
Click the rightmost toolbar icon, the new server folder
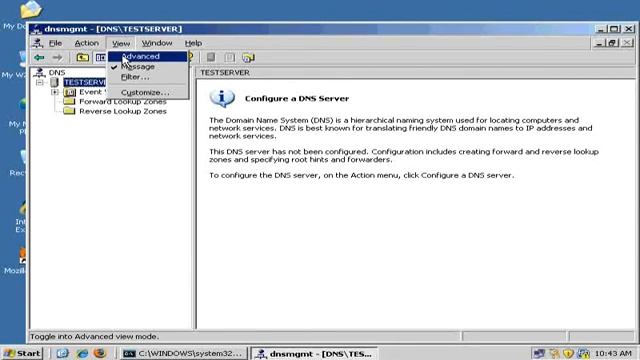(x=248, y=58)
